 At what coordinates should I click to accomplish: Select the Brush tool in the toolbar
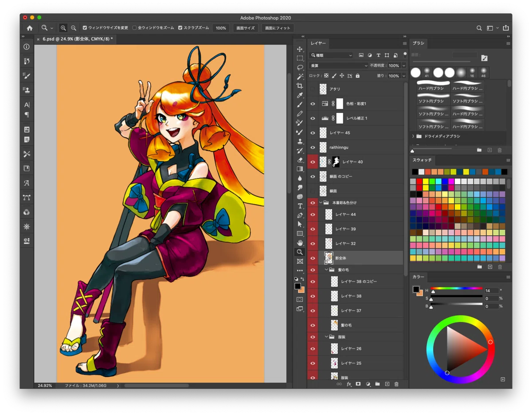300,104
